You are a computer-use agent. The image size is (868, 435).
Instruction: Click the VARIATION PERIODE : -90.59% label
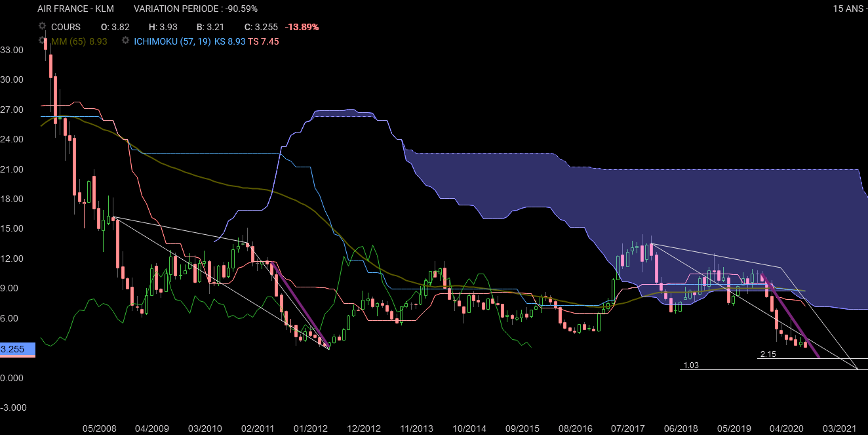click(195, 9)
